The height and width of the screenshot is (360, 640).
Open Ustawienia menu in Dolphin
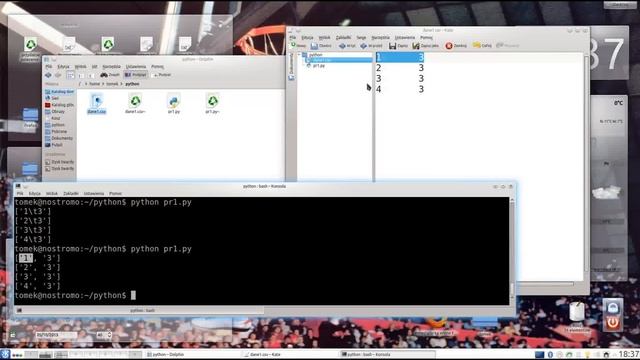click(136, 67)
